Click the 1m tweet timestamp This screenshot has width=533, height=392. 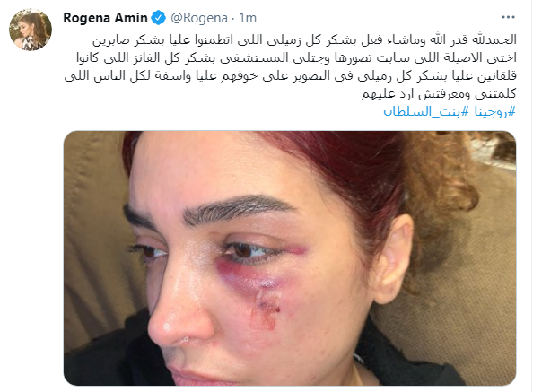[248, 18]
